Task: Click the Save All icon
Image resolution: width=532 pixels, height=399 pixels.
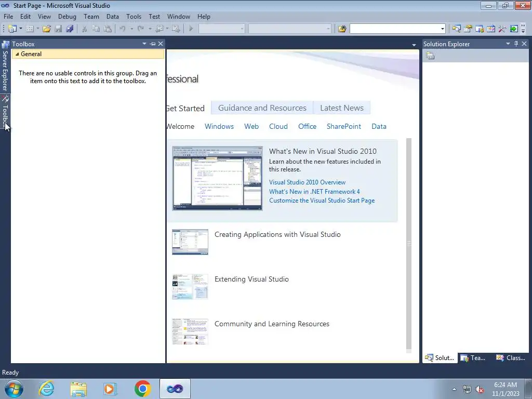Action: (70, 29)
